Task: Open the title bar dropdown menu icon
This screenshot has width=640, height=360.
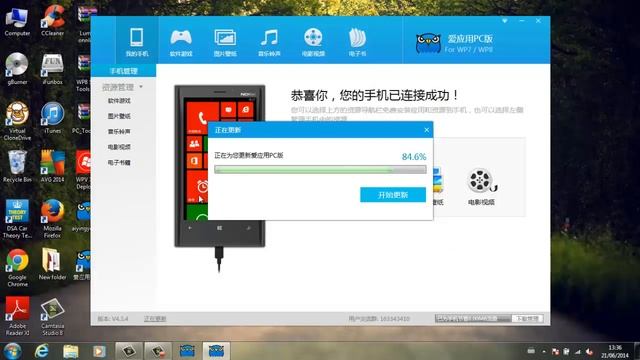Action: 505,21
